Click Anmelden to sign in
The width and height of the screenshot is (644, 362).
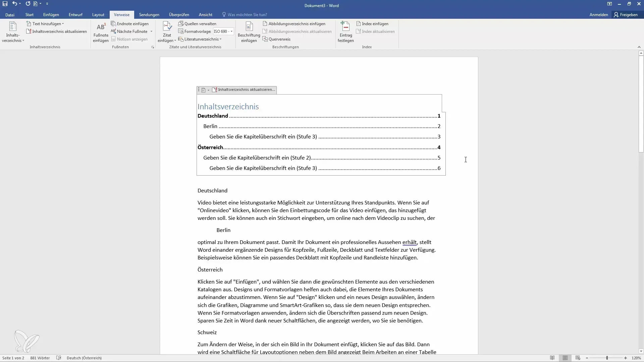(x=599, y=15)
